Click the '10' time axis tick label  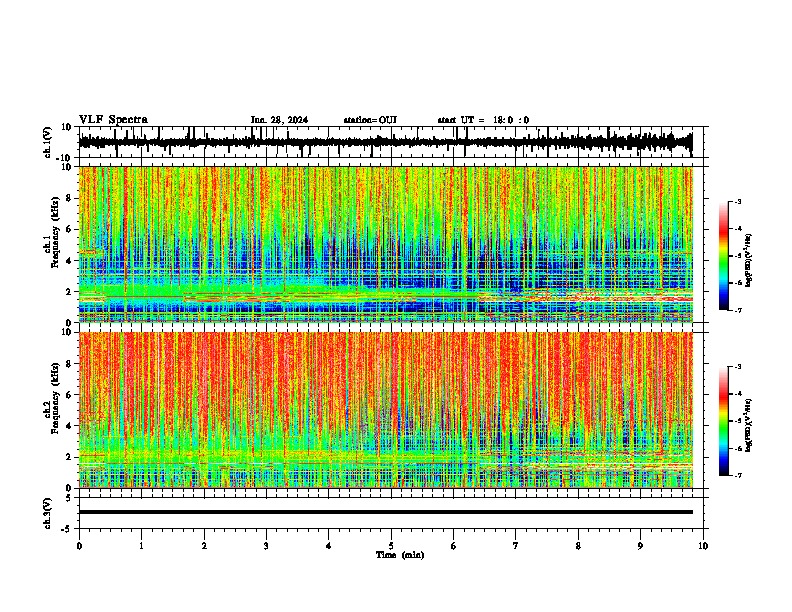703,546
